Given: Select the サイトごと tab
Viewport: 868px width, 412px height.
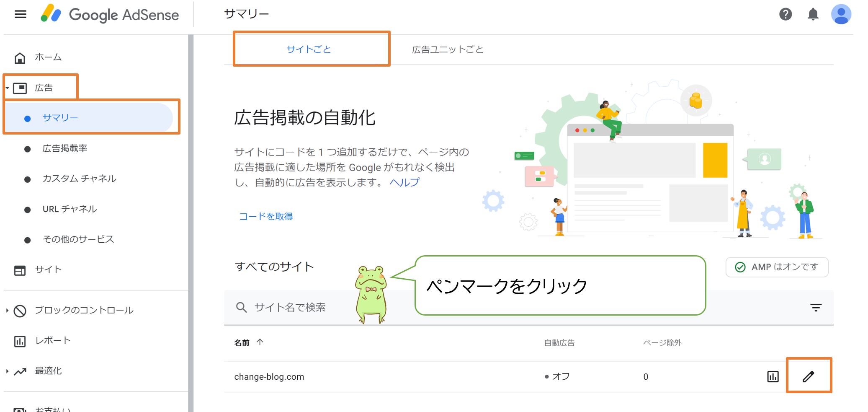Looking at the screenshot, I should pyautogui.click(x=308, y=49).
